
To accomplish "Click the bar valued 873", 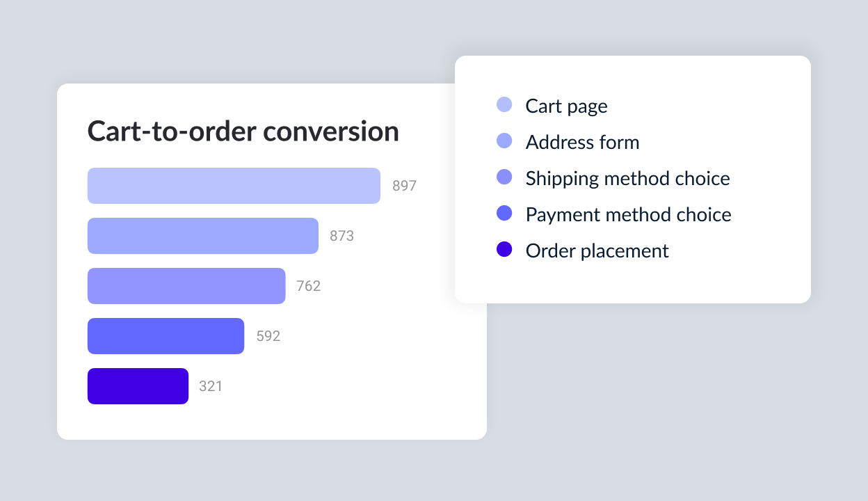I will [x=202, y=236].
